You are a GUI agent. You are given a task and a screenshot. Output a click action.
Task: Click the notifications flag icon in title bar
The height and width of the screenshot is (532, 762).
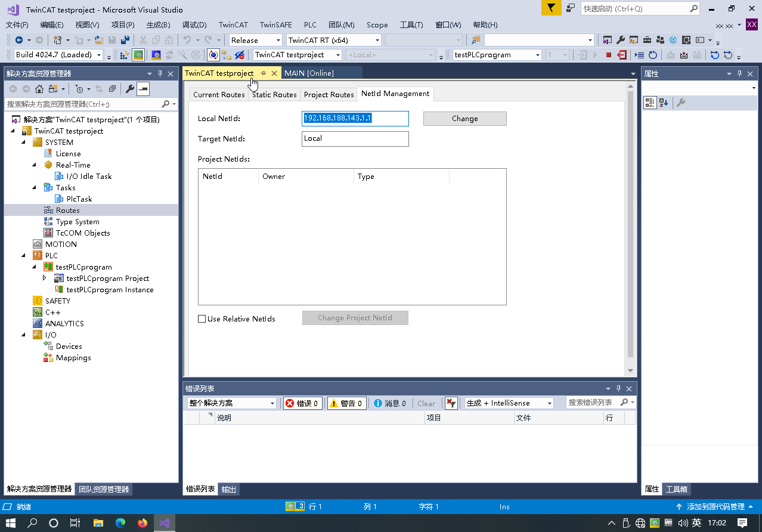552,8
